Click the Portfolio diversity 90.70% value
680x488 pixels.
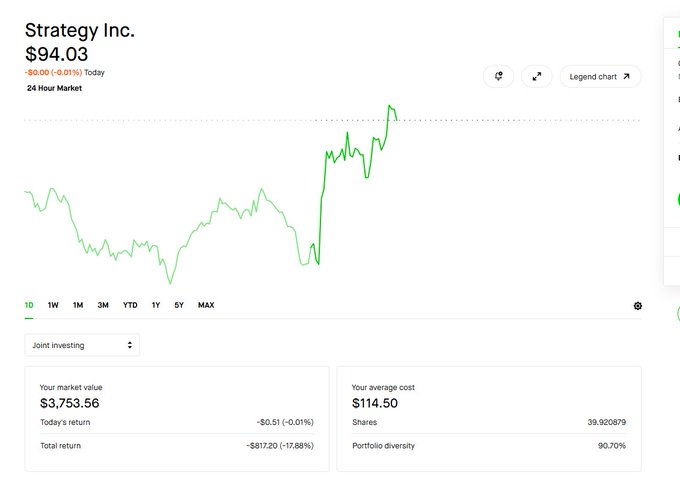[x=612, y=445]
